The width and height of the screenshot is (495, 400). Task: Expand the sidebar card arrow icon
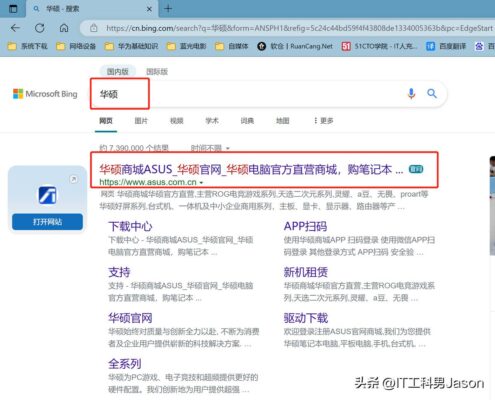click(74, 179)
